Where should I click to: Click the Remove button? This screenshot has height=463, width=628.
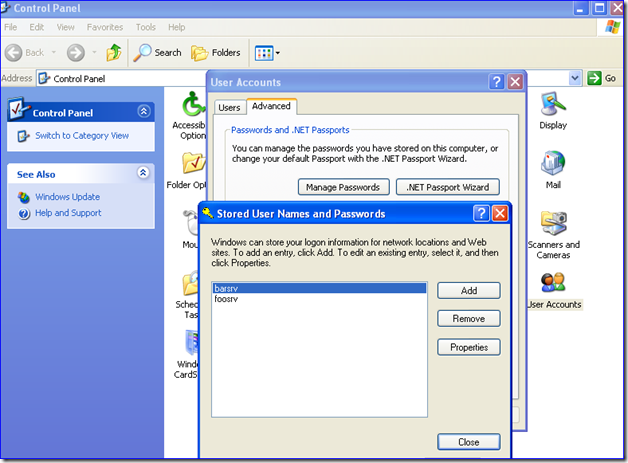pyautogui.click(x=469, y=319)
